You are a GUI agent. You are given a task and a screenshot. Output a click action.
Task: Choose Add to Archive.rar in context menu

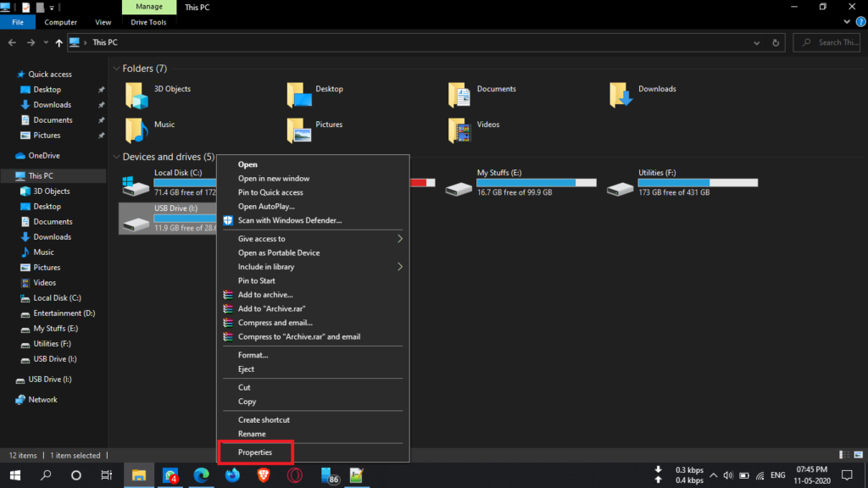coord(271,308)
